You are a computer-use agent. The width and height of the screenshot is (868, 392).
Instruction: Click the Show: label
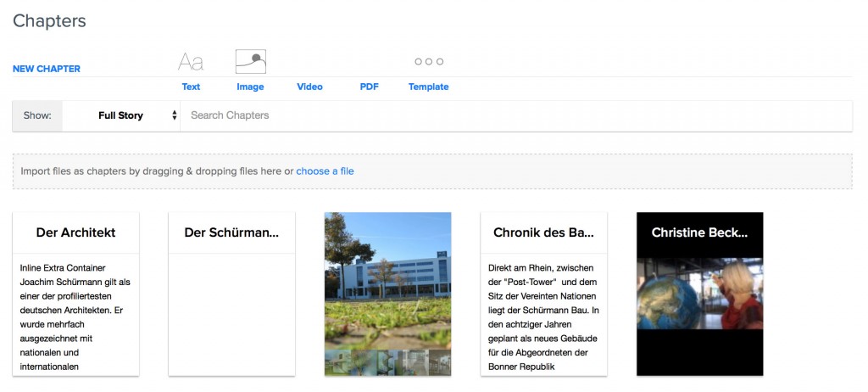click(37, 115)
